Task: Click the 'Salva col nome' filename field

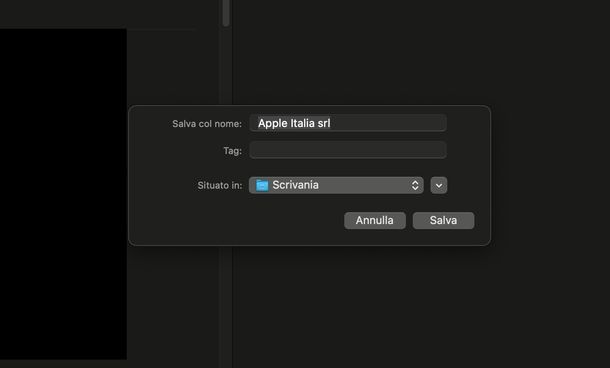Action: coord(348,123)
